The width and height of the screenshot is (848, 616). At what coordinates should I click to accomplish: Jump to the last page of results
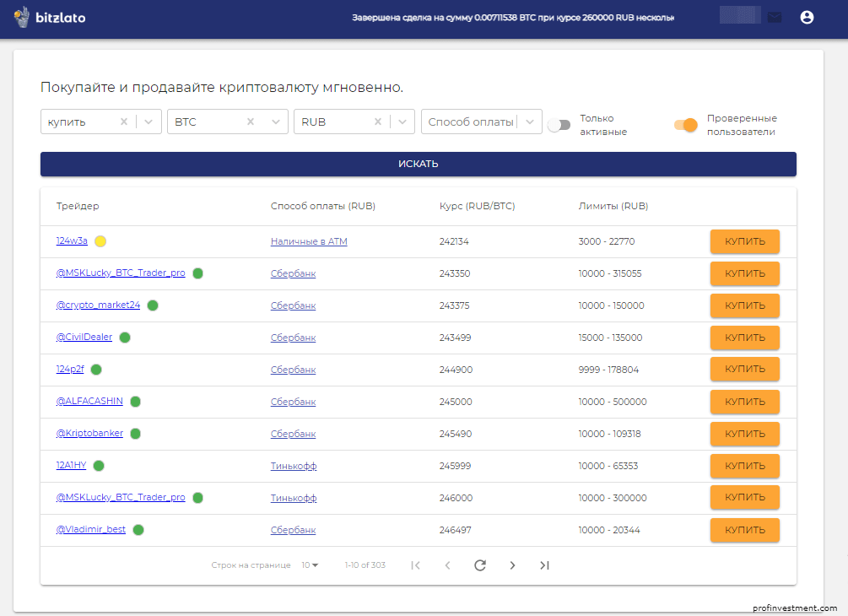pyautogui.click(x=544, y=565)
